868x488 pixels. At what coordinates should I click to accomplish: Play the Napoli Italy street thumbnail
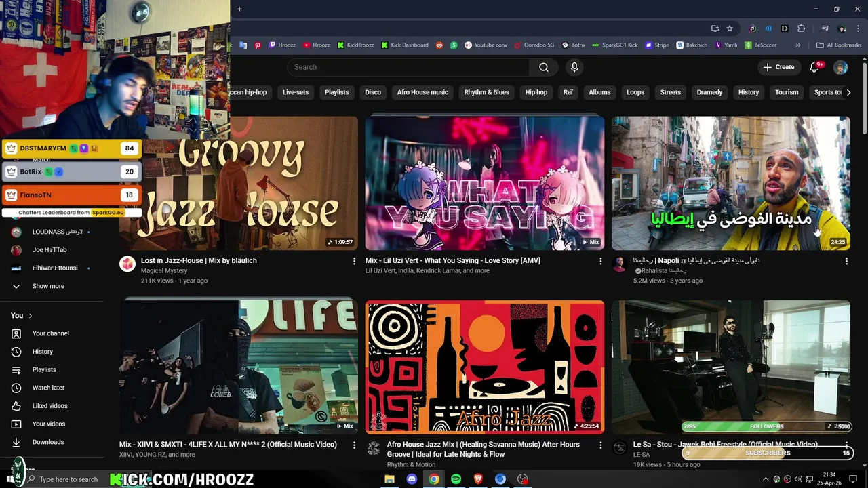(731, 183)
